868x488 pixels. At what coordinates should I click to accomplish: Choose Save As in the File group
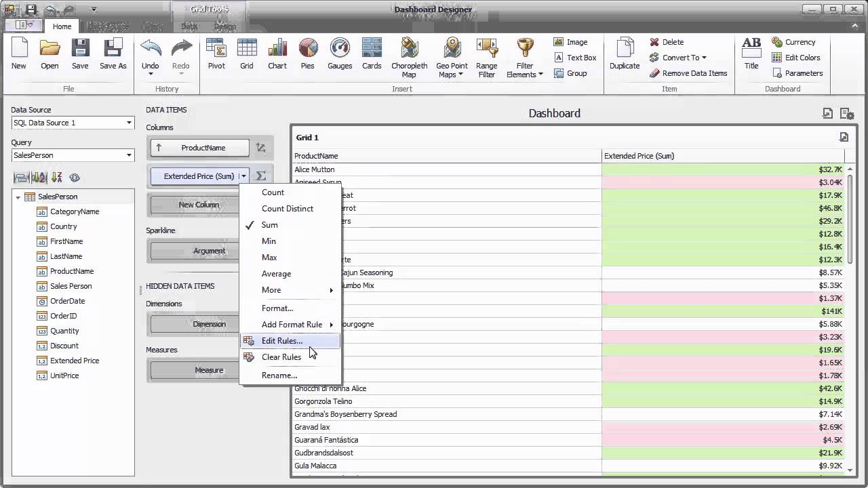click(113, 54)
